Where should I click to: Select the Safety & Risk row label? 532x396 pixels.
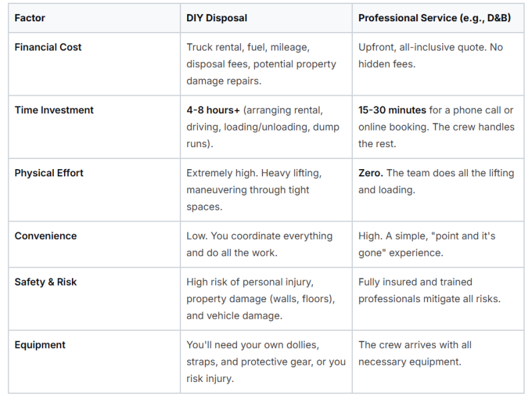pos(45,282)
